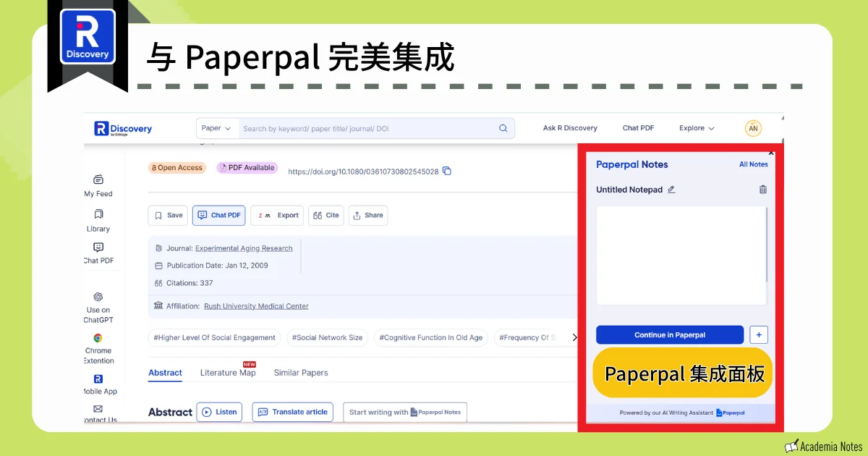Viewport: 868px width, 456px height.
Task: Select the #Cognitive Function In Old Age tag
Action: [x=430, y=337]
